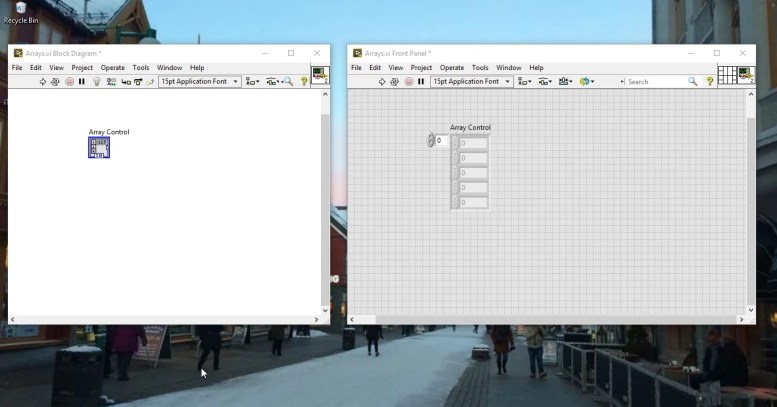Image resolution: width=777 pixels, height=407 pixels.
Task: Open Help menu in Front Panel window
Action: tap(536, 67)
